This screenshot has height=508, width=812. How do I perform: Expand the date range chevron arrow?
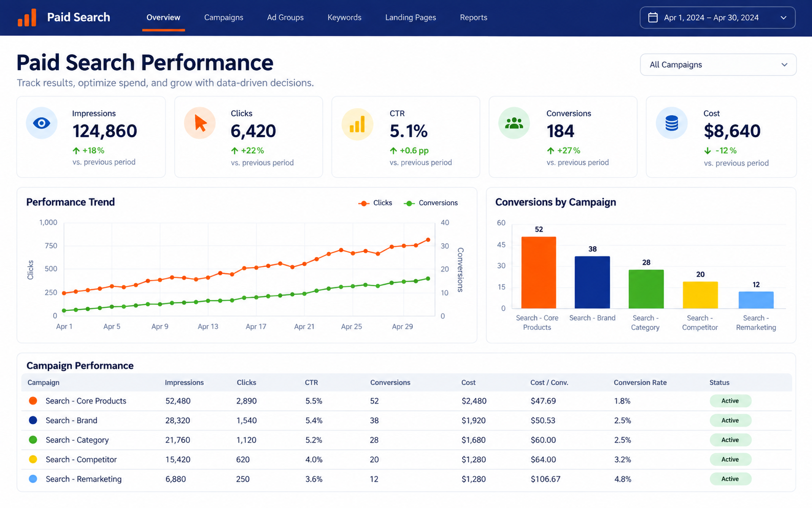[x=783, y=17]
